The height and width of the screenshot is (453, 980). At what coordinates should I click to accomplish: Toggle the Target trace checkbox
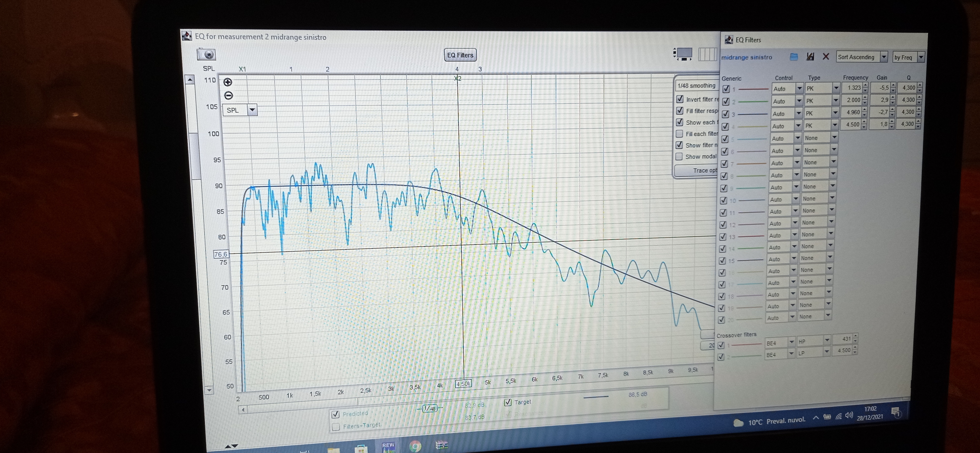pyautogui.click(x=507, y=402)
